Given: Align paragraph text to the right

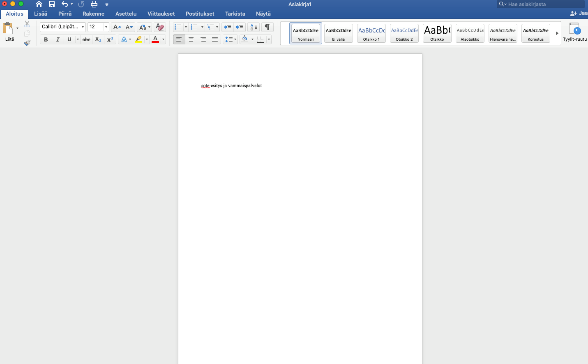Looking at the screenshot, I should (x=203, y=39).
